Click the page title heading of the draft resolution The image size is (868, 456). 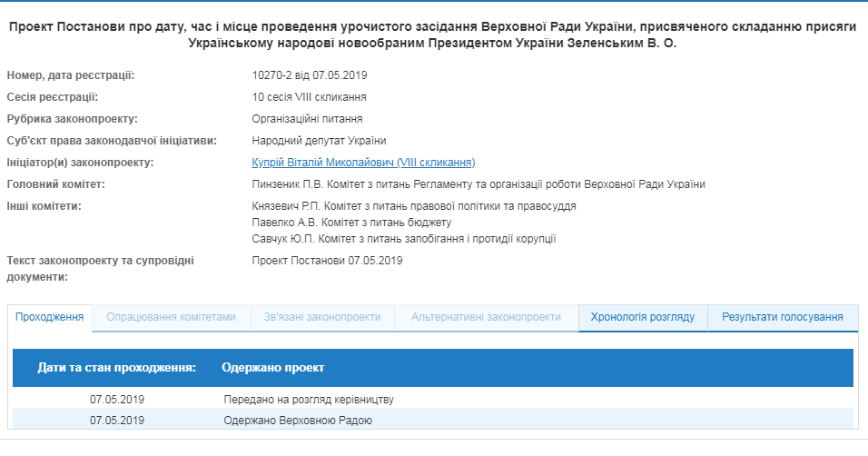tap(433, 35)
